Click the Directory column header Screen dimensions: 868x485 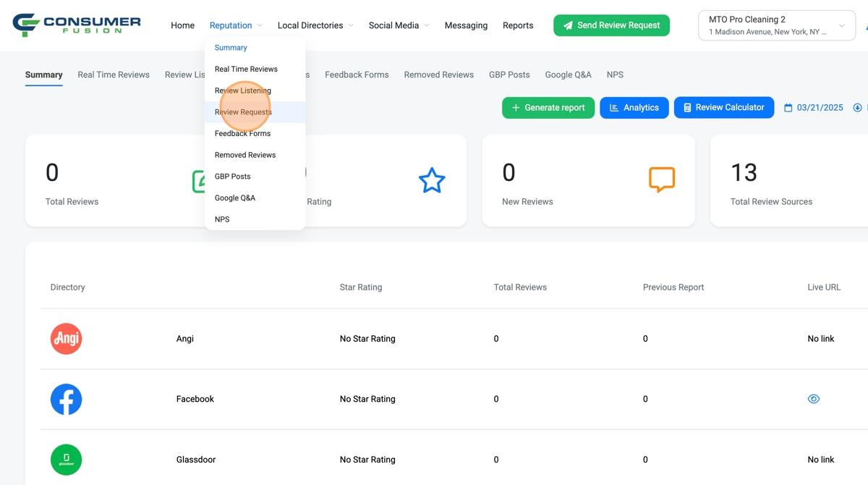pos(68,287)
